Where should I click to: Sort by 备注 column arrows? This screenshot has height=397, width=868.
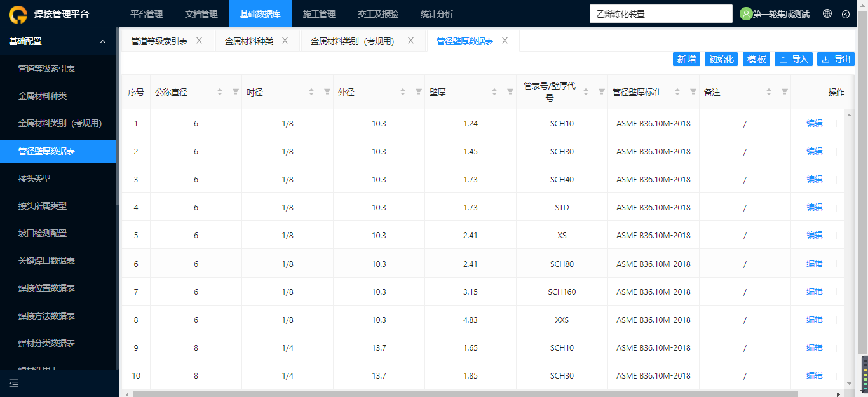coord(769,92)
